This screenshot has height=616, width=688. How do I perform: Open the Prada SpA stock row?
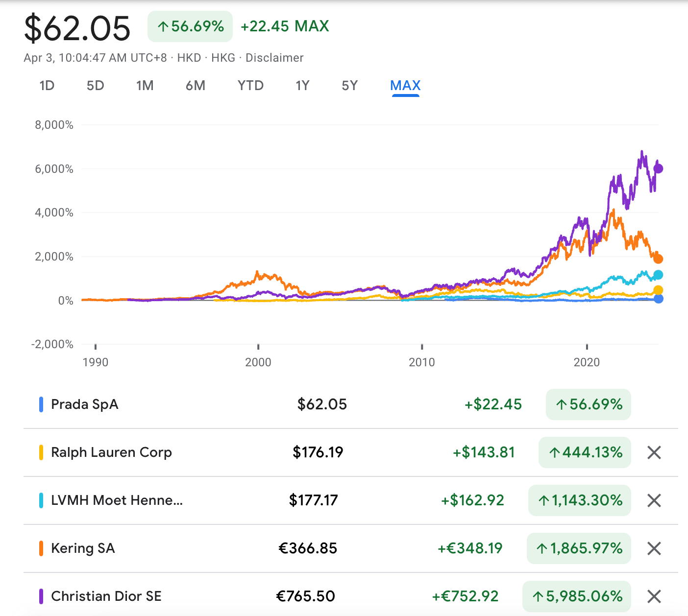point(85,404)
